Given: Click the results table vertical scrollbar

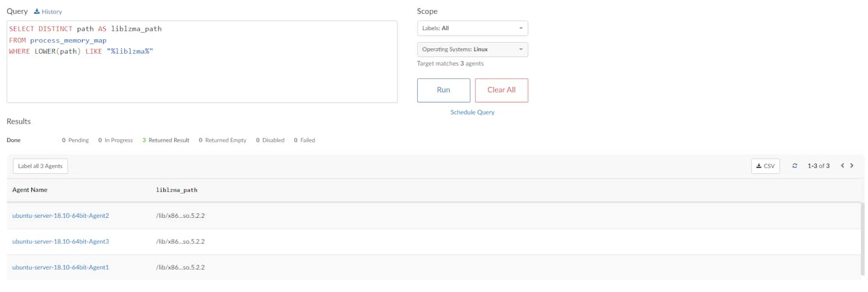Looking at the screenshot, I should [x=863, y=238].
